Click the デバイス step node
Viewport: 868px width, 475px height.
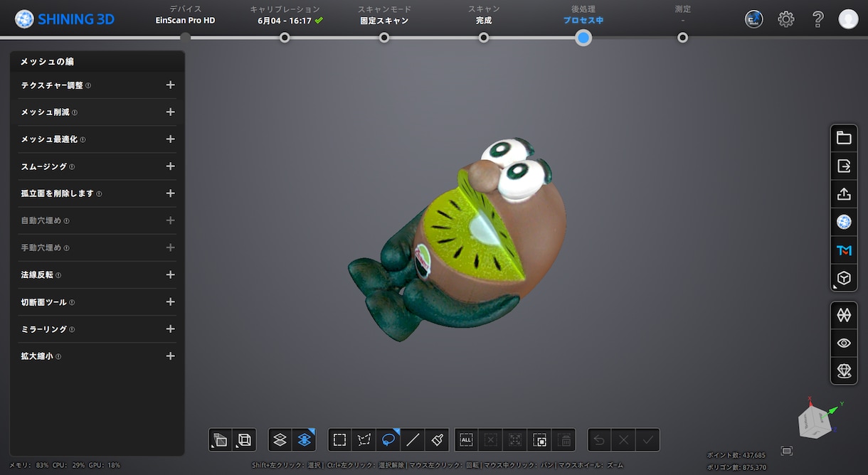(x=185, y=37)
